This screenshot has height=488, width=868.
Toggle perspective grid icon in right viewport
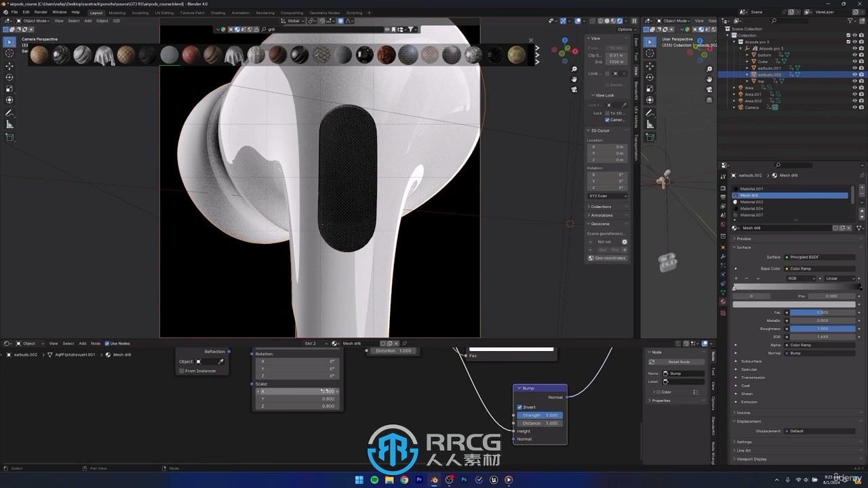pos(709,100)
